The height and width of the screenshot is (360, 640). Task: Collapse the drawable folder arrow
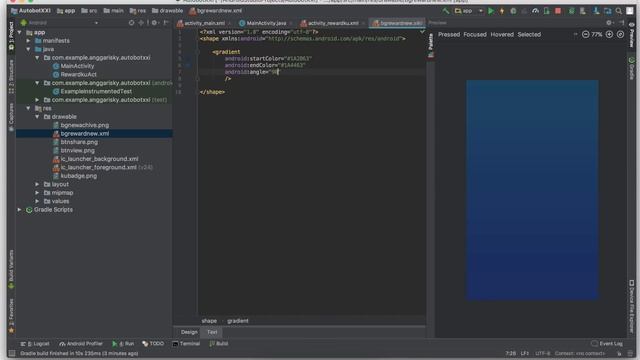(37, 117)
